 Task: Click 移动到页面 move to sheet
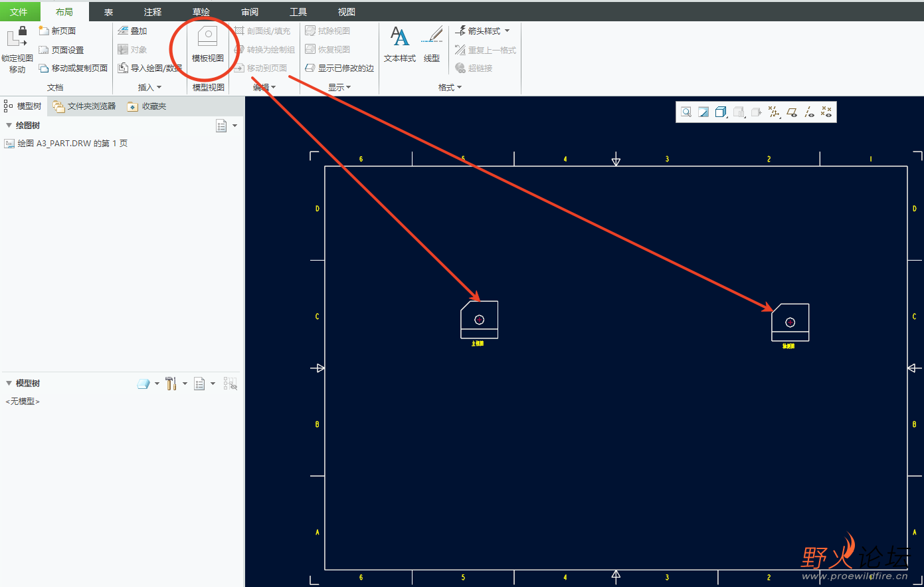(x=260, y=68)
